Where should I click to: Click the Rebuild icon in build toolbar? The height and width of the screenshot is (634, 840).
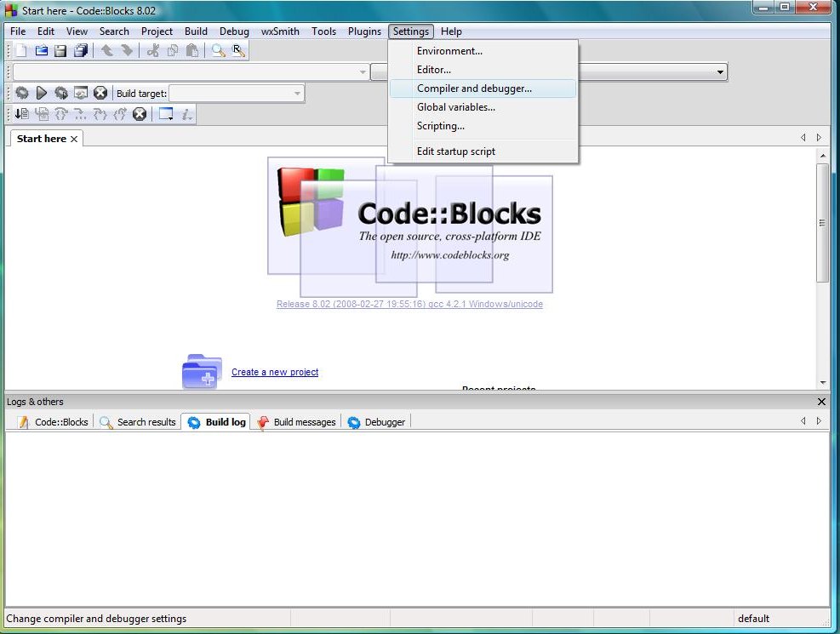point(80,93)
